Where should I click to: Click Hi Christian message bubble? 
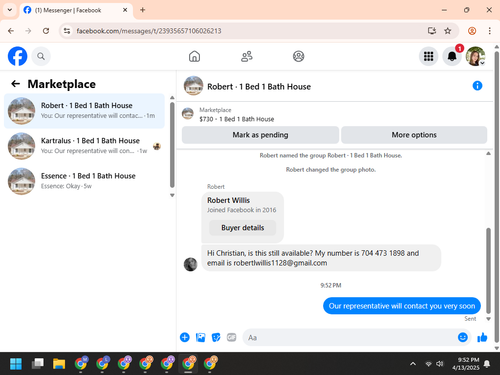click(321, 258)
